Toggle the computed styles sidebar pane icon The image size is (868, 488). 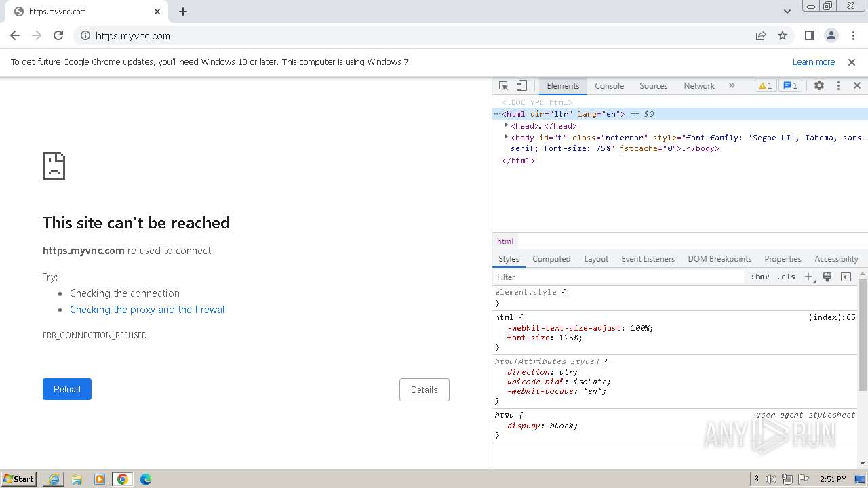(x=846, y=277)
